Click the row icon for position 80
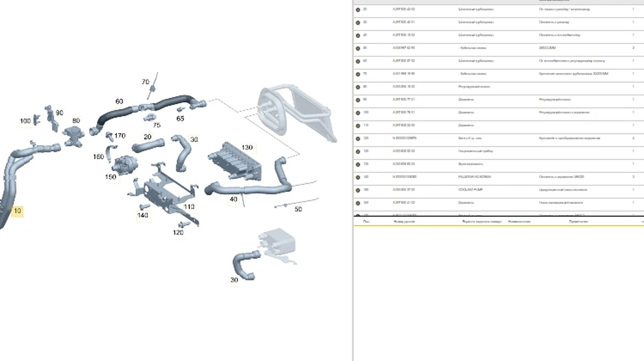 pos(358,87)
